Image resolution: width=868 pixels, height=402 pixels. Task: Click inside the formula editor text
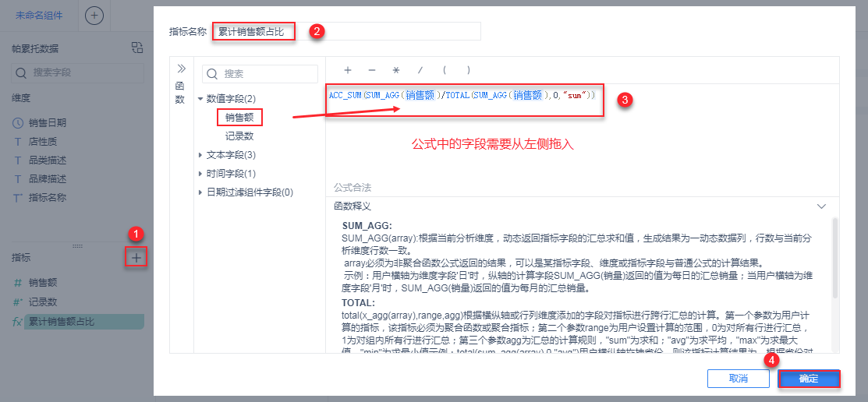[x=462, y=96]
